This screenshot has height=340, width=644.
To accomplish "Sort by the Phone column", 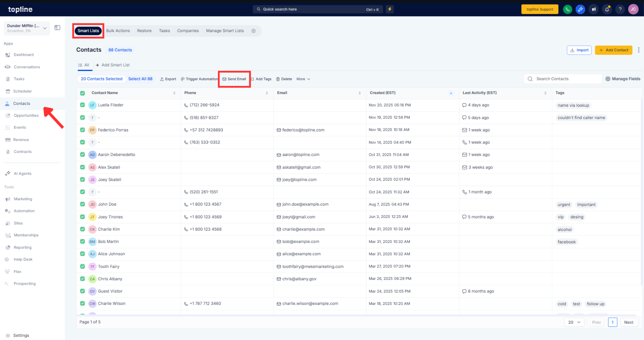I will [x=267, y=93].
